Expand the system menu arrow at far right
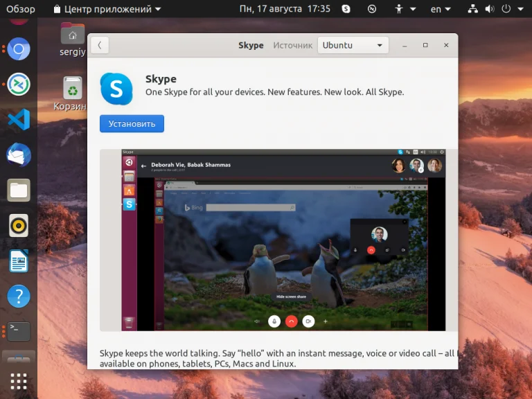 point(520,9)
